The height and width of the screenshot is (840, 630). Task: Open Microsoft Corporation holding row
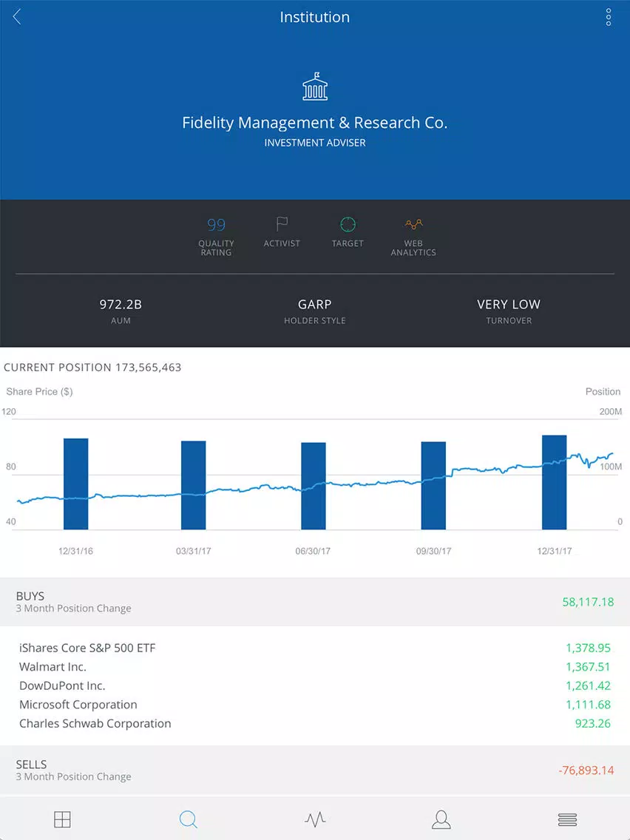(x=315, y=705)
